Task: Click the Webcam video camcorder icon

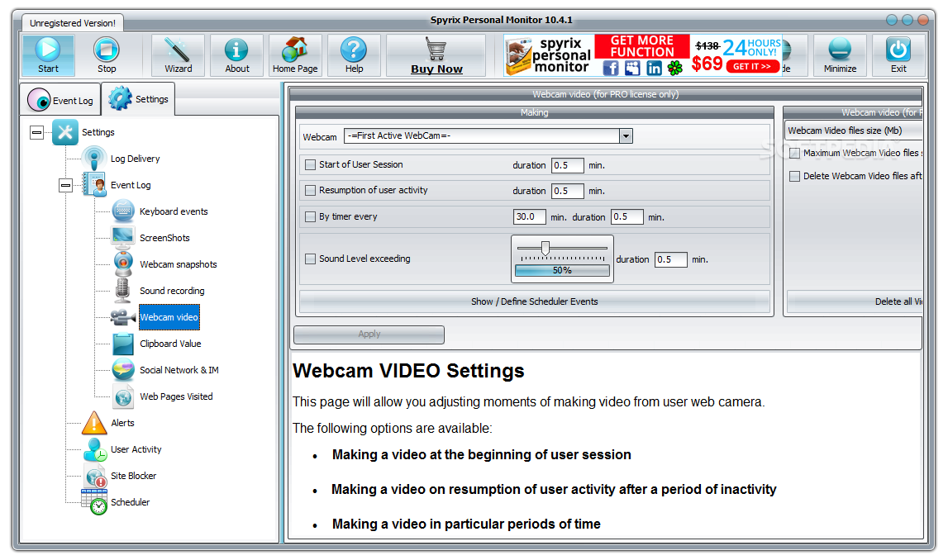Action: [x=122, y=316]
